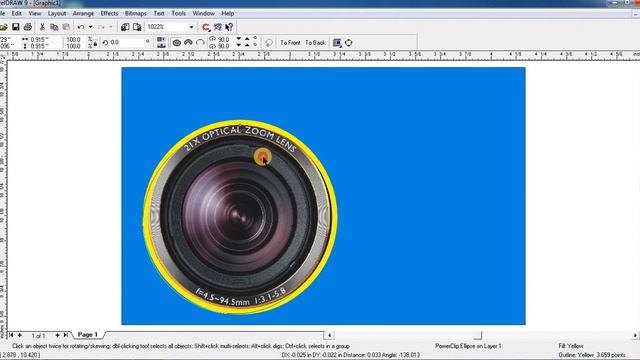
Task: Open the Tools menu
Action: point(178,13)
